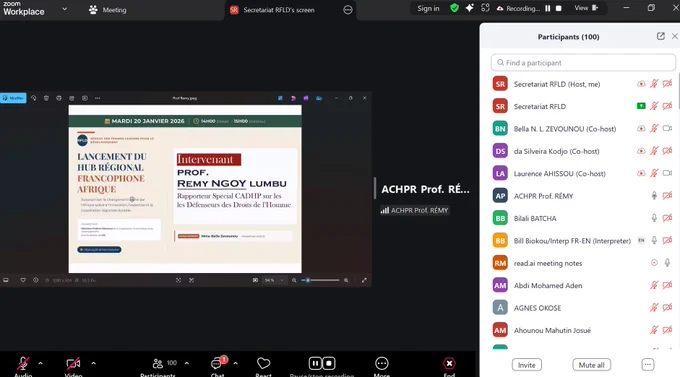Toggle recording indicator for da Silveira Kodjo
The height and width of the screenshot is (377, 680).
tap(641, 151)
